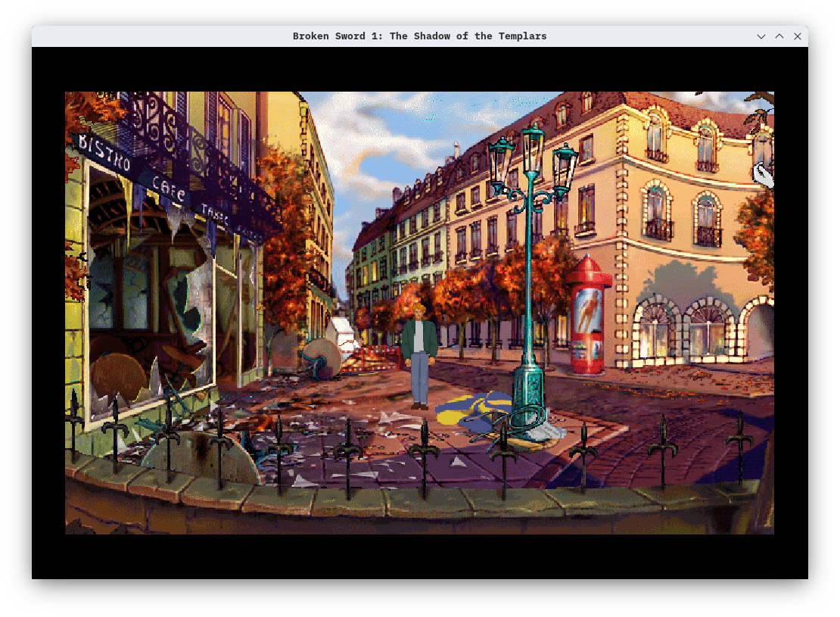Click the pointing hand exit cursor

(x=763, y=176)
